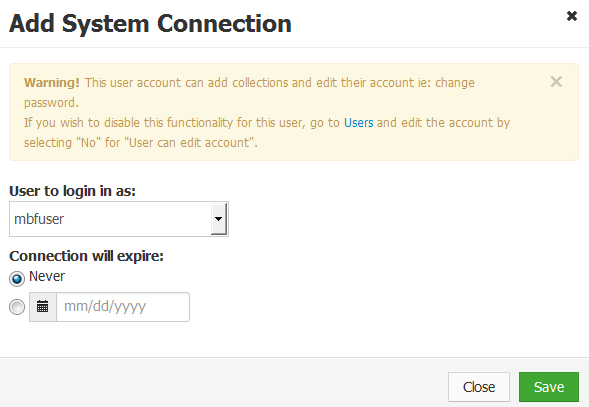Click the 'Connection will expire' label

coord(86,256)
